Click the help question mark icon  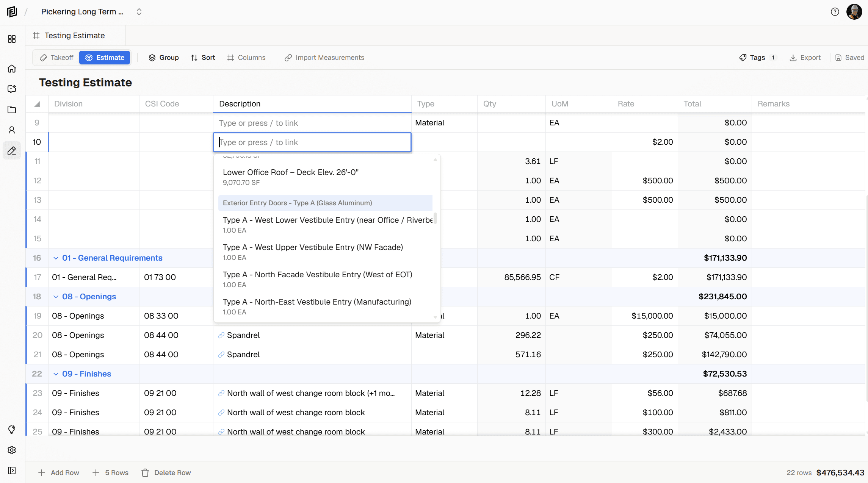(x=835, y=12)
